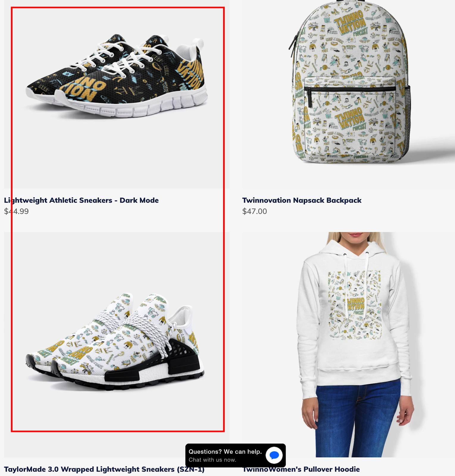Viewport: 455px width, 476px height.
Task: Click the backpack front zipper pocket area
Action: (350, 116)
